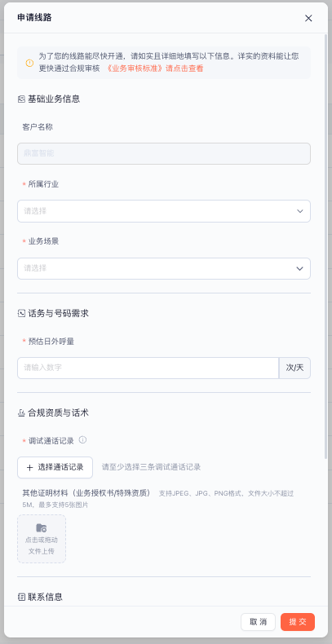Click the 次/天 unit addon
332x644 pixels.
(295, 368)
